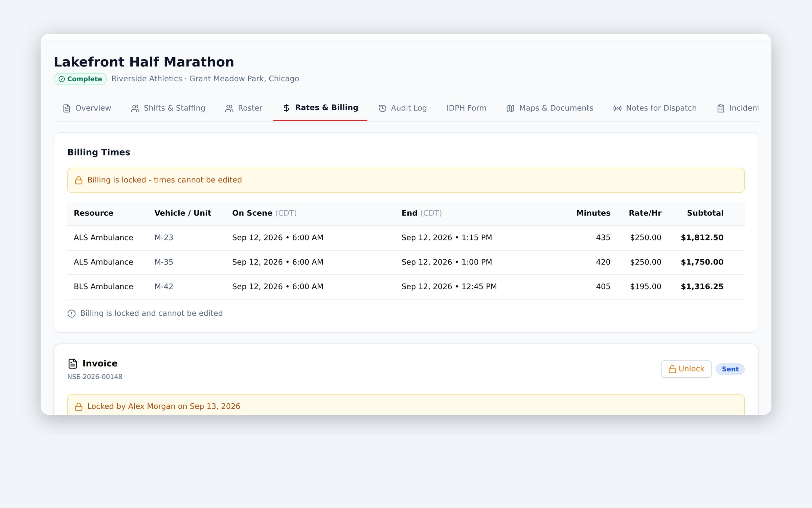Click the Sent status badge
Image resolution: width=812 pixels, height=508 pixels.
[x=730, y=369]
